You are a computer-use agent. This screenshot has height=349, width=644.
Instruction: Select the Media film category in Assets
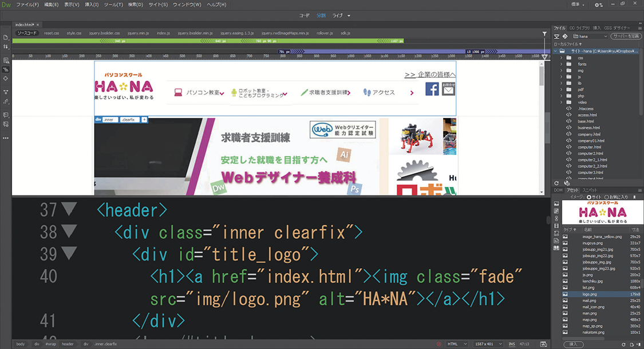(556, 226)
